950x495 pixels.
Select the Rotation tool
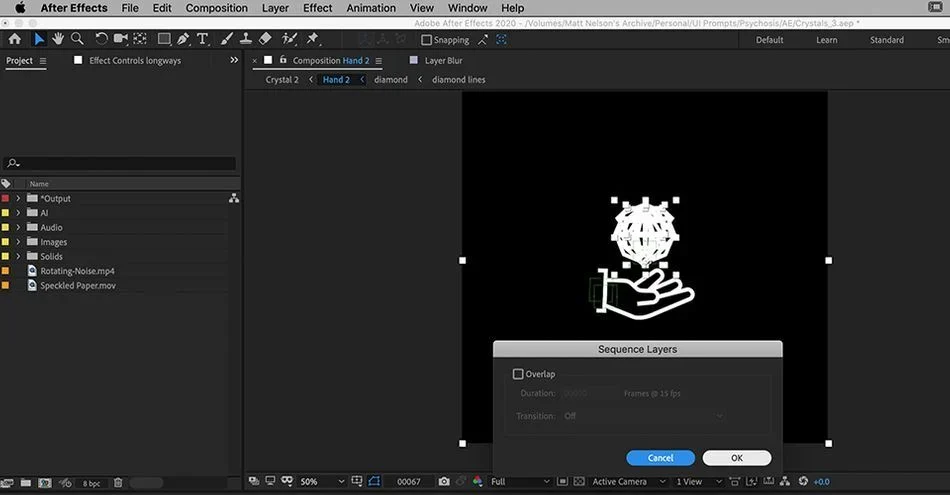pos(101,39)
